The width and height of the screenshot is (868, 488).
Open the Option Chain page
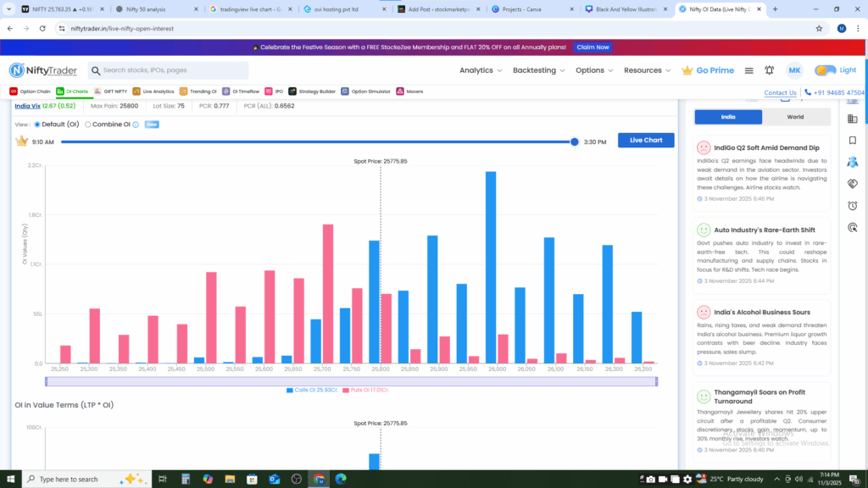(31, 91)
